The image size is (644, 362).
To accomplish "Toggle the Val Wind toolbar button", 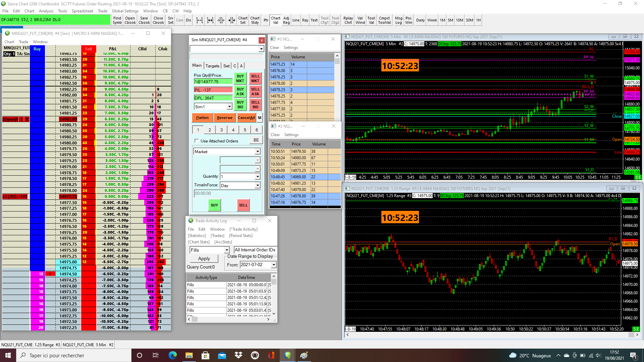I will [x=360, y=20].
